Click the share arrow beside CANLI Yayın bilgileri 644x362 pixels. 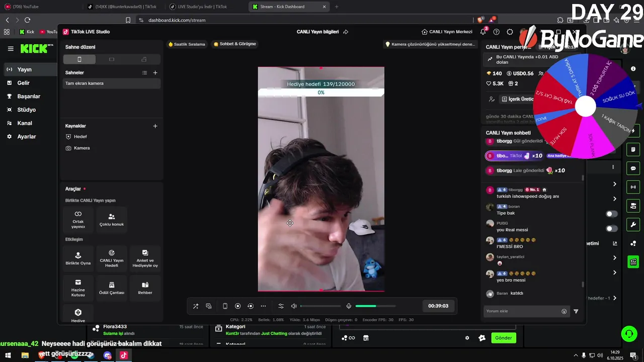(x=346, y=32)
